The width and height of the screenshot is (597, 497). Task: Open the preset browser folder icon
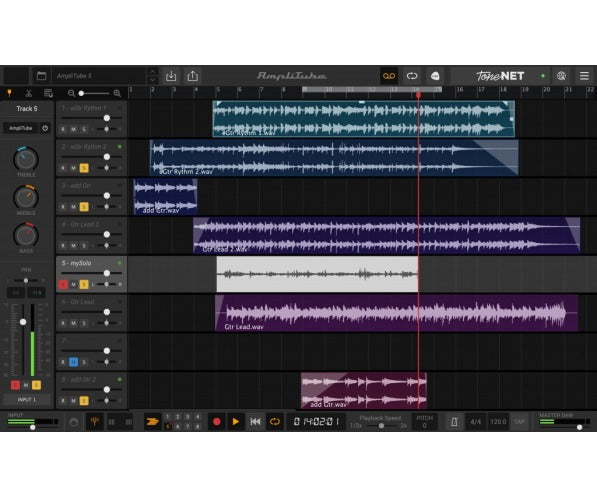pos(42,76)
